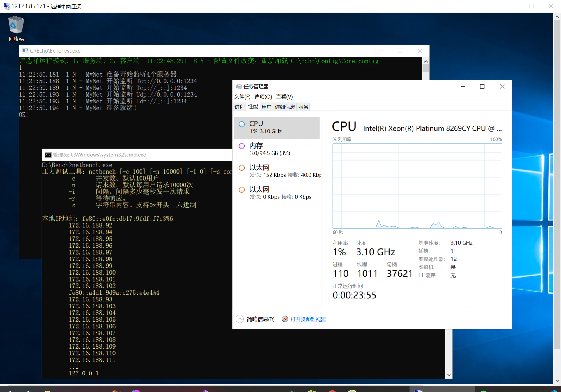Click cmd.exe window scrollbar down arrow
The height and width of the screenshot is (392, 561).
tap(449, 375)
